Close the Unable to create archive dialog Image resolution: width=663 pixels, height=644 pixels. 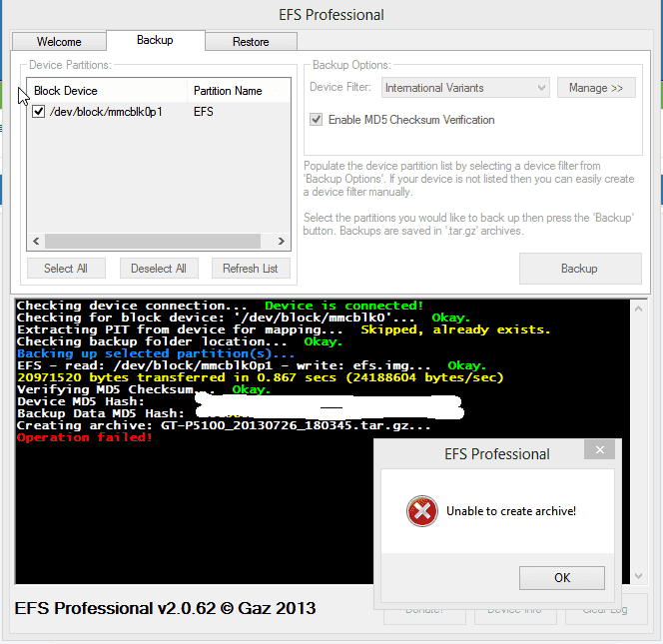599,449
